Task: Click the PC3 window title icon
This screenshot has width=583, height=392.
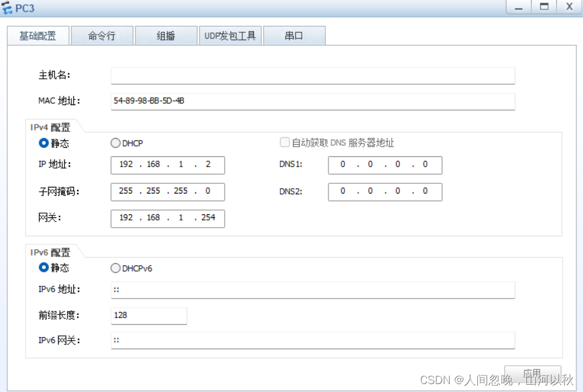Action: (6, 7)
